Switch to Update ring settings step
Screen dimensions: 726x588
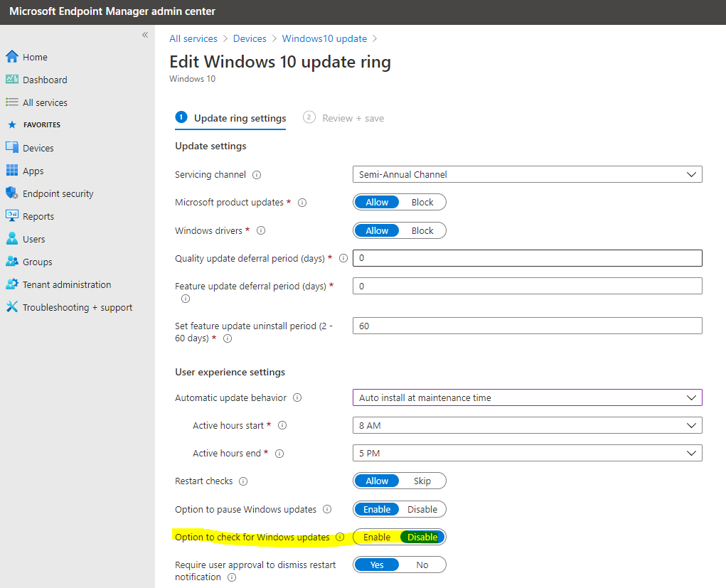tap(230, 119)
